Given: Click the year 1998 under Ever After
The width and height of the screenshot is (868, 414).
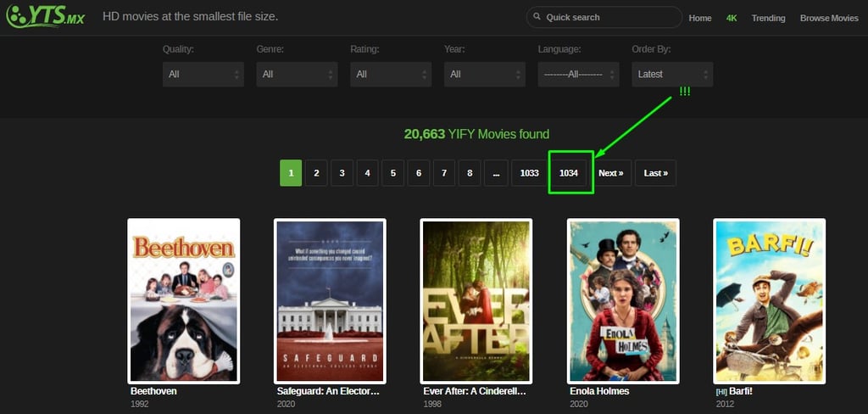Looking at the screenshot, I should [432, 404].
